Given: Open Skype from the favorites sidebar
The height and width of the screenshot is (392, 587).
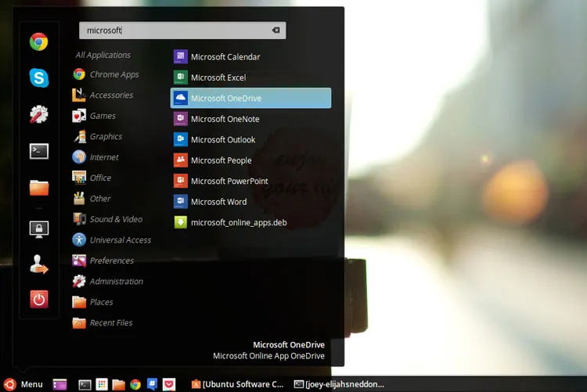Looking at the screenshot, I should click(x=39, y=77).
